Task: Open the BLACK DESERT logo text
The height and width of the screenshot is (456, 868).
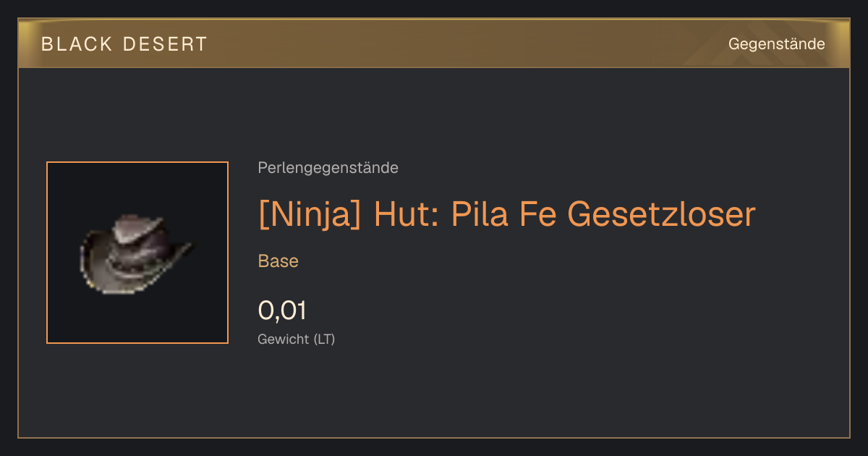Action: 124,44
